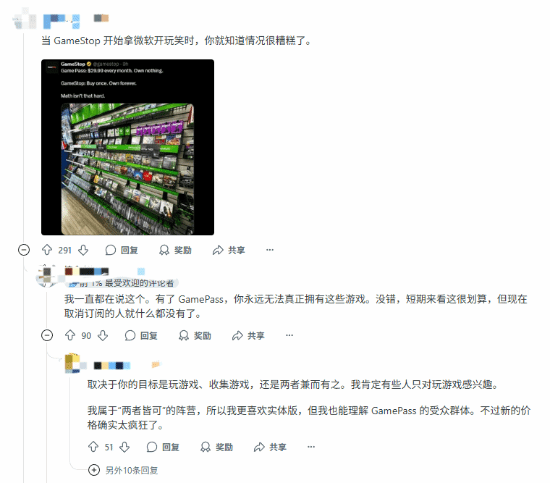Share the 291-vote comment via 共享
Screen dimensions: 550x483
229,250
